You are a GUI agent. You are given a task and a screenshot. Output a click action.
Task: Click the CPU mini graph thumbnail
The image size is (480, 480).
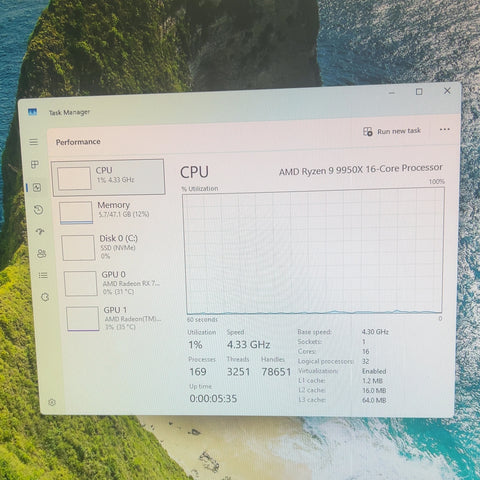(74, 178)
